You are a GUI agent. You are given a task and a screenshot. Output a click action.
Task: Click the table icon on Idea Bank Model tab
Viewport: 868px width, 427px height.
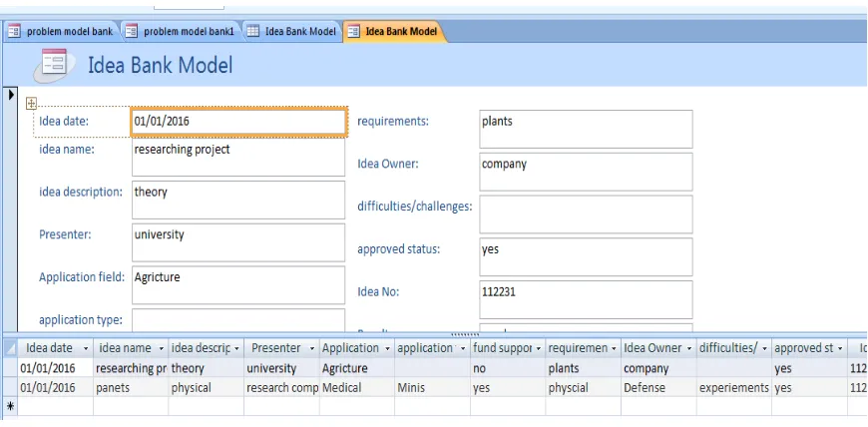tap(253, 32)
